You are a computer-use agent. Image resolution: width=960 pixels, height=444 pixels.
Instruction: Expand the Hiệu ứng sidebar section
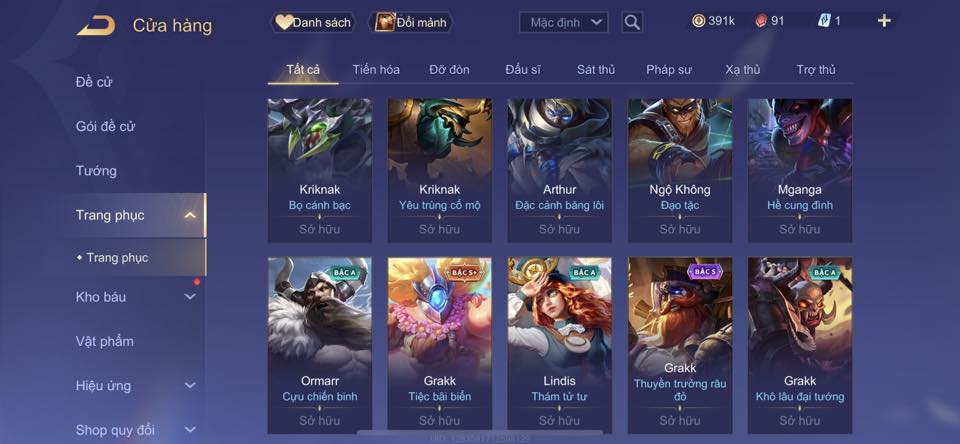(x=190, y=386)
